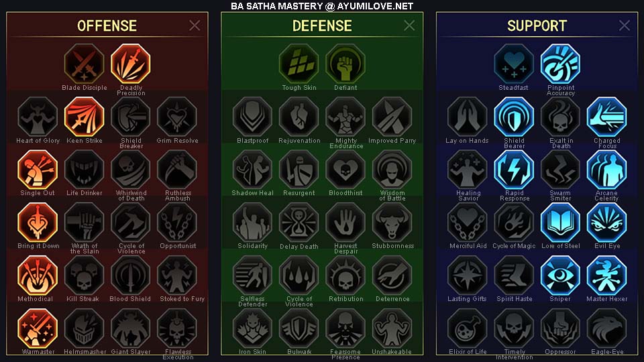The image size is (644, 362).
Task: Choose the Delay Death hourglass mastery
Action: click(299, 223)
